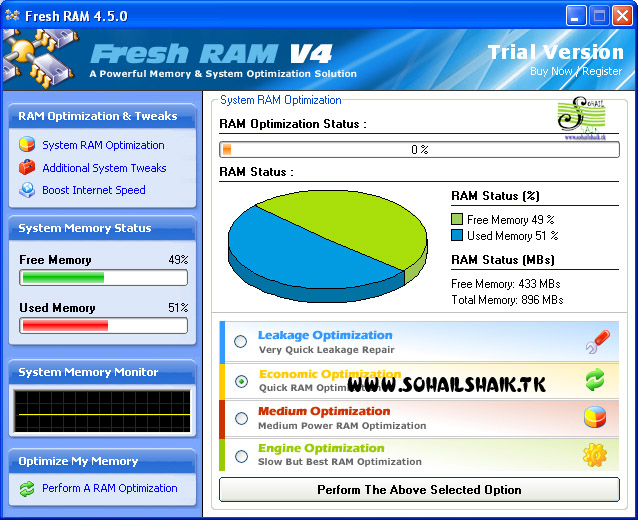Click the blue Used Memory legend swatch
The width and height of the screenshot is (638, 520).
coord(457,235)
